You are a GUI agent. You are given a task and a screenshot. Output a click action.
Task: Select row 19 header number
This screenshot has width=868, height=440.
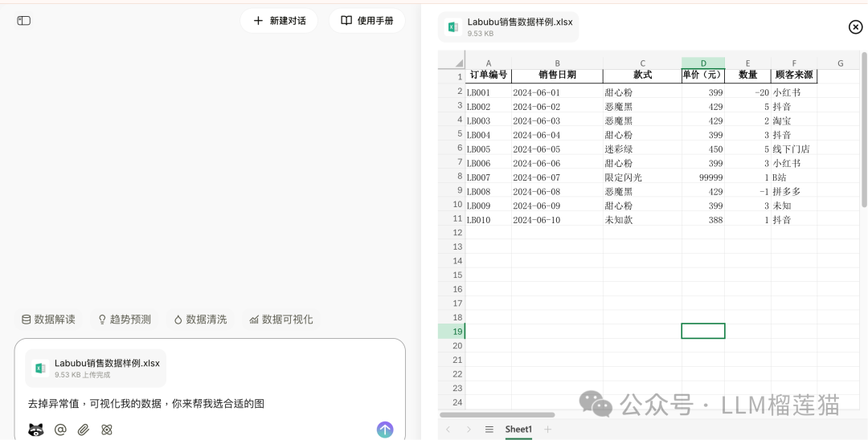[452, 331]
